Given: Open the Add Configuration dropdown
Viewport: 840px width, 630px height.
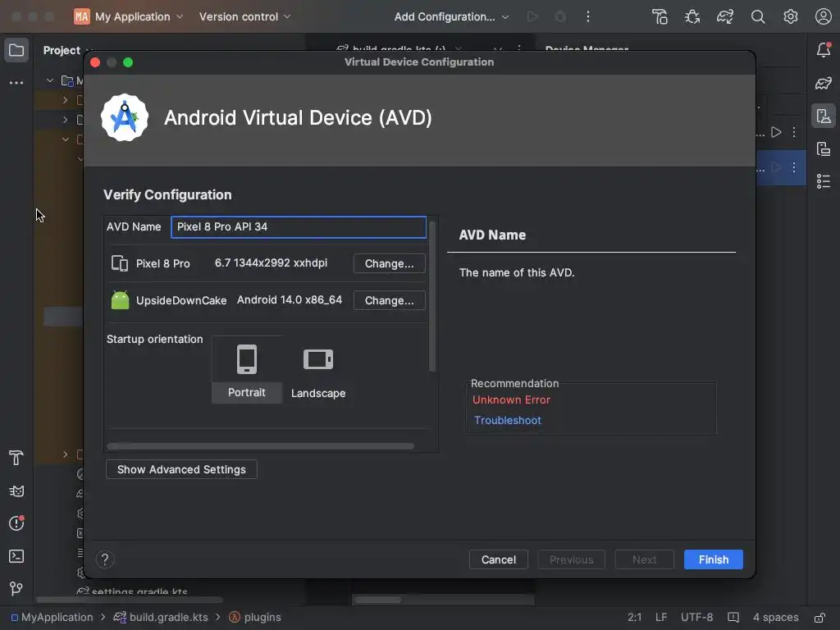Looking at the screenshot, I should (x=451, y=16).
